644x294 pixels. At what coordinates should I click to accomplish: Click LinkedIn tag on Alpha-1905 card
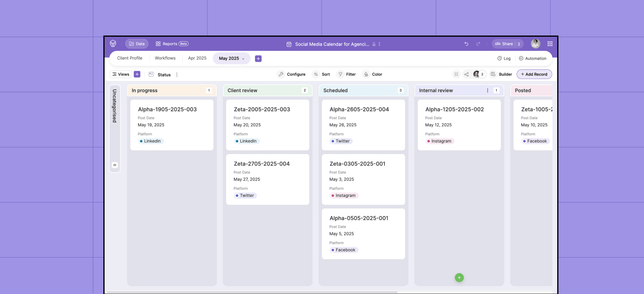[x=151, y=141]
